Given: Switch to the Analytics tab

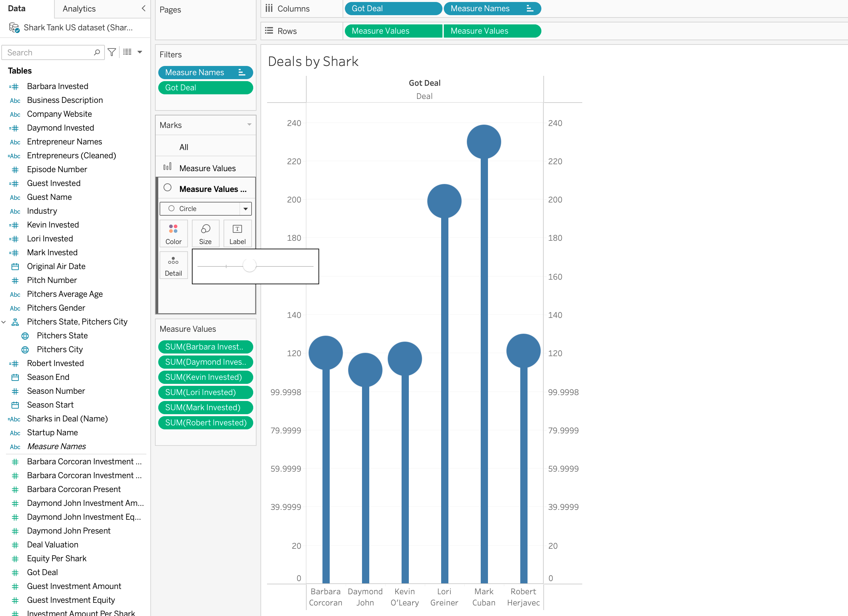Looking at the screenshot, I should [x=79, y=9].
